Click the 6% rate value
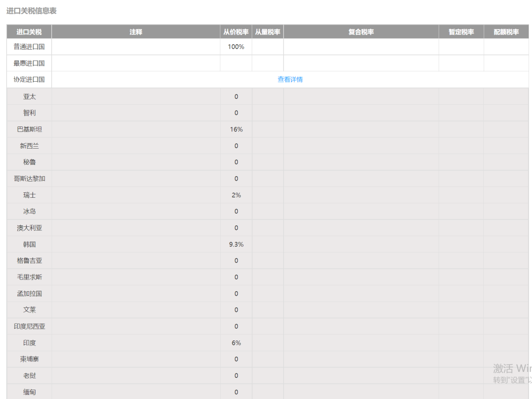 [236, 343]
